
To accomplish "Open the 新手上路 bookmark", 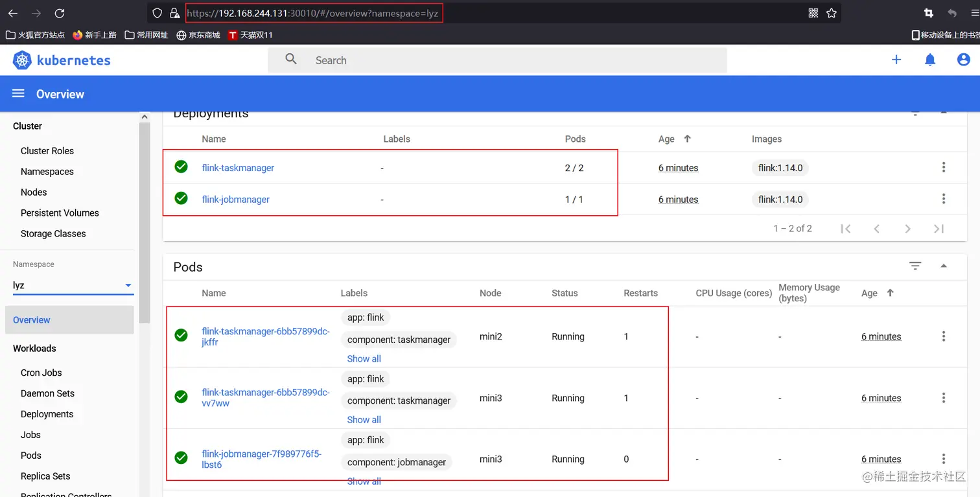I will pos(95,35).
